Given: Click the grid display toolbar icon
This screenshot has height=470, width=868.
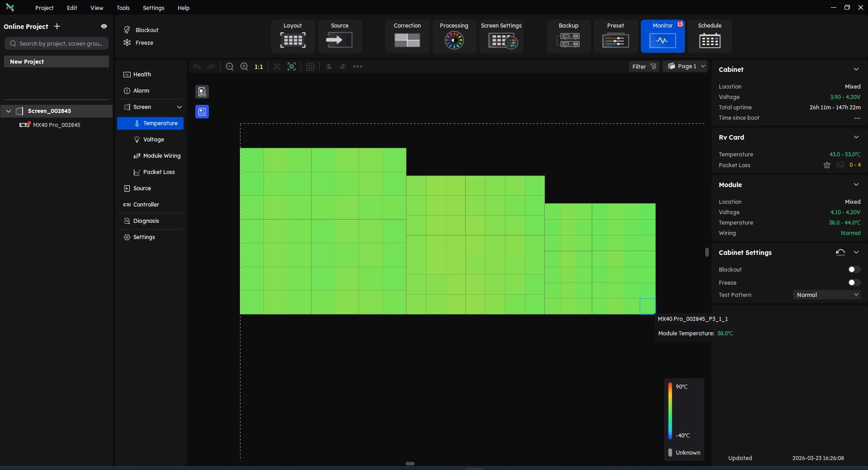Looking at the screenshot, I should click(310, 67).
